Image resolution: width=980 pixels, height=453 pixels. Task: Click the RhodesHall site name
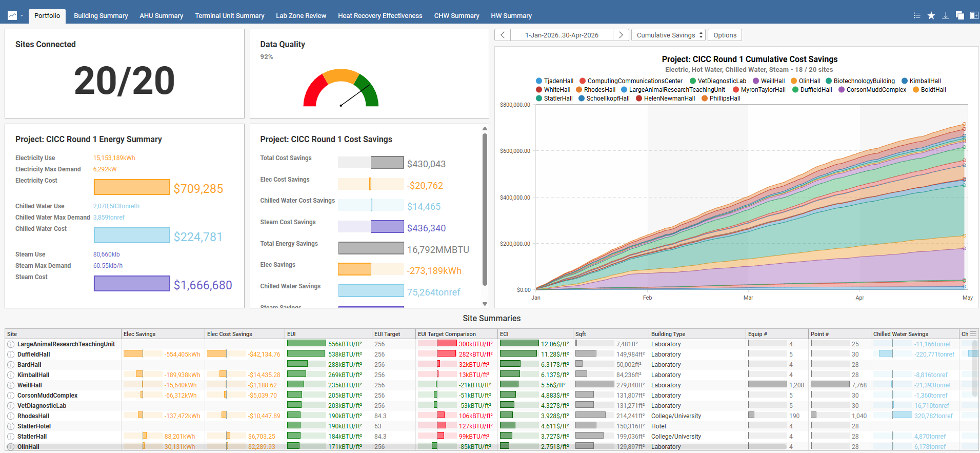point(33,416)
